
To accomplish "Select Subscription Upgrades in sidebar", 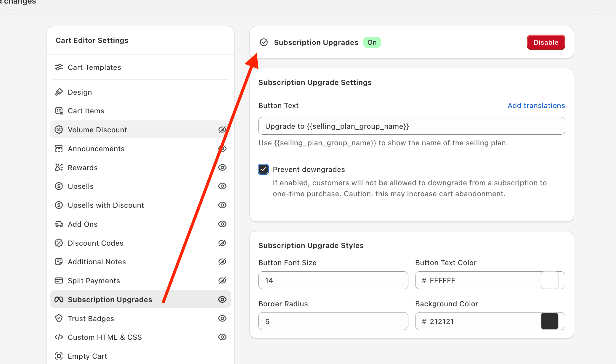I will (x=141, y=299).
